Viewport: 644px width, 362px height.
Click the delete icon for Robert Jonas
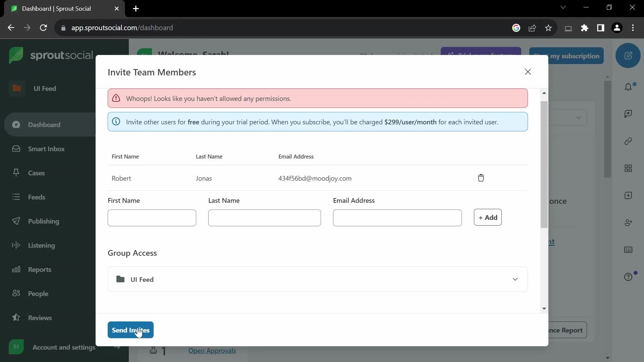(481, 178)
